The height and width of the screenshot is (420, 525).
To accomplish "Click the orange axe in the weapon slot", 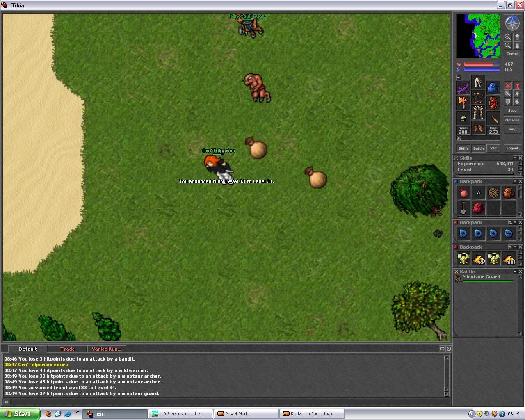I will (x=463, y=103).
